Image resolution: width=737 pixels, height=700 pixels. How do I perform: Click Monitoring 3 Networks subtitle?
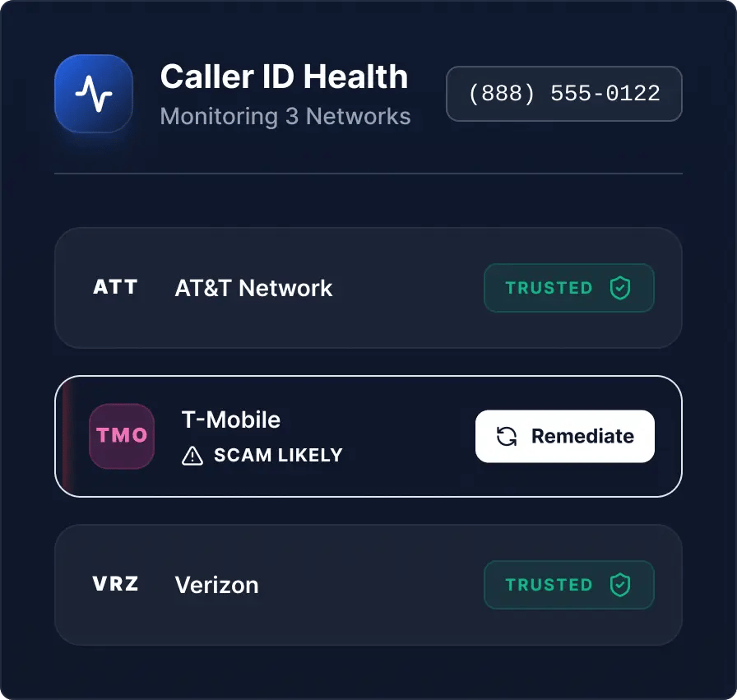tap(285, 117)
